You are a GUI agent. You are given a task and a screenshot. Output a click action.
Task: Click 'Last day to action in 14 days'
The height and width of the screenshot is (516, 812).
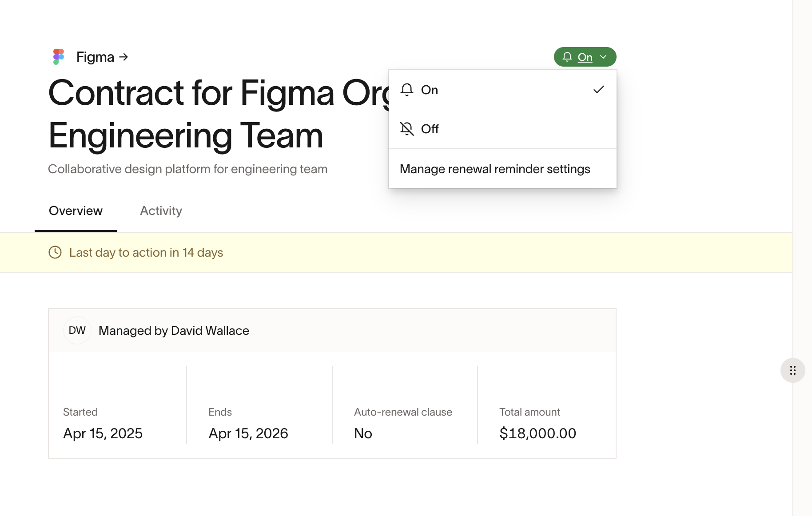[146, 252]
